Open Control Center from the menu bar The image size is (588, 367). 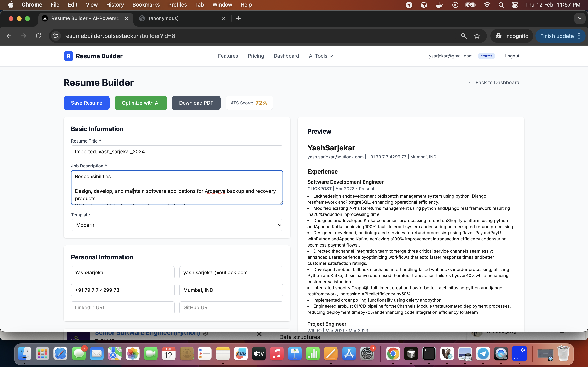(515, 5)
